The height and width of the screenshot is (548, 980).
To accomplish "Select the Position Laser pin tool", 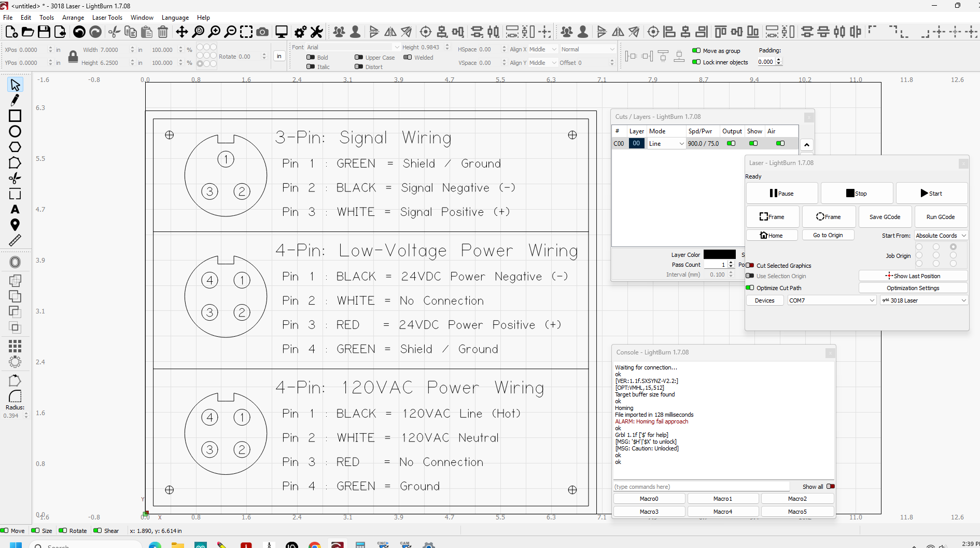I will (x=15, y=225).
